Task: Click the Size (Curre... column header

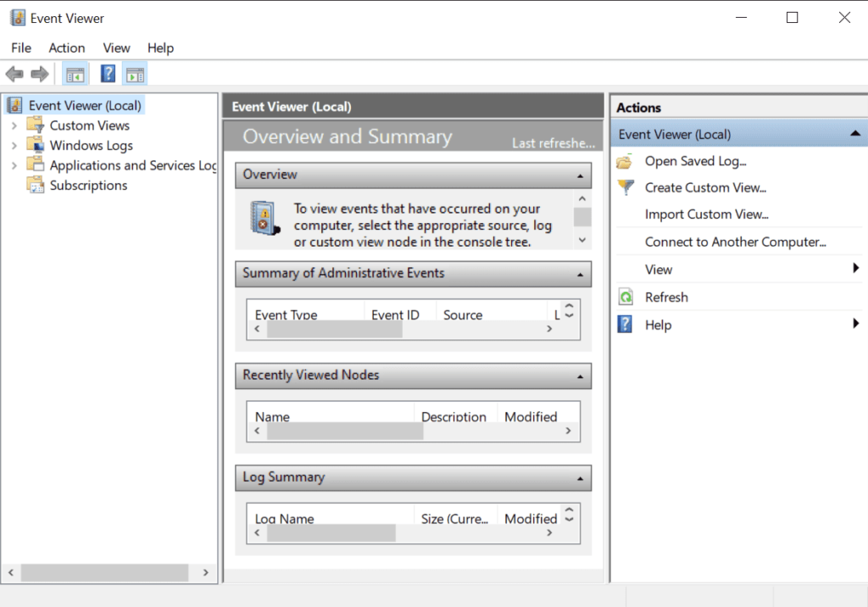Action: point(454,518)
